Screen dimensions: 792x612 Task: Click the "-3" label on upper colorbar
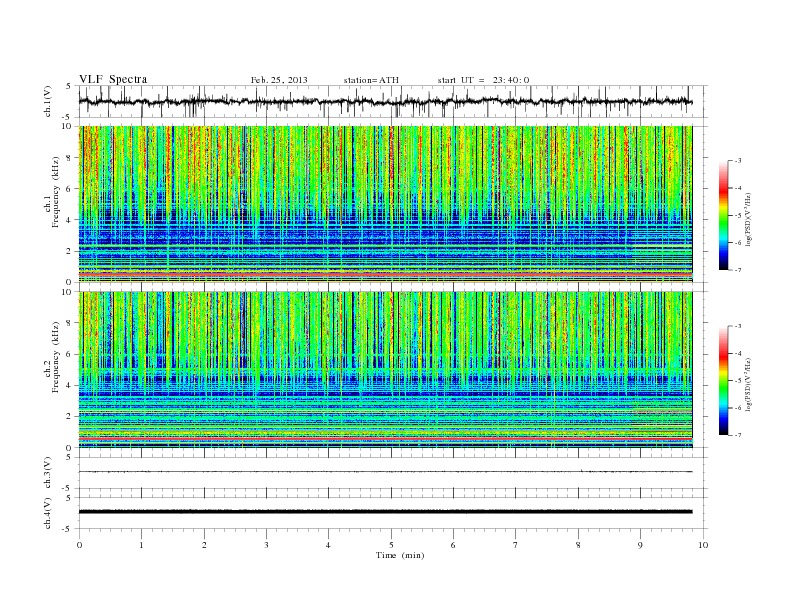[738, 161]
